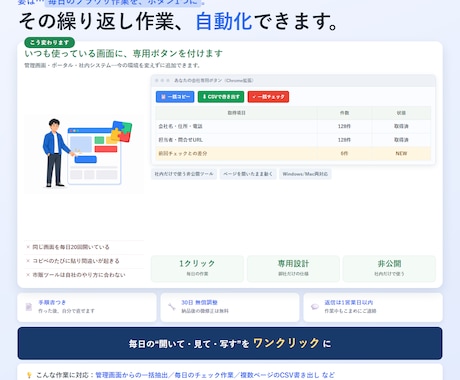The width and height of the screenshot is (460, 380).
Task: Click the speech bubble icon beside 返信は1営業日以内
Action: (x=315, y=307)
